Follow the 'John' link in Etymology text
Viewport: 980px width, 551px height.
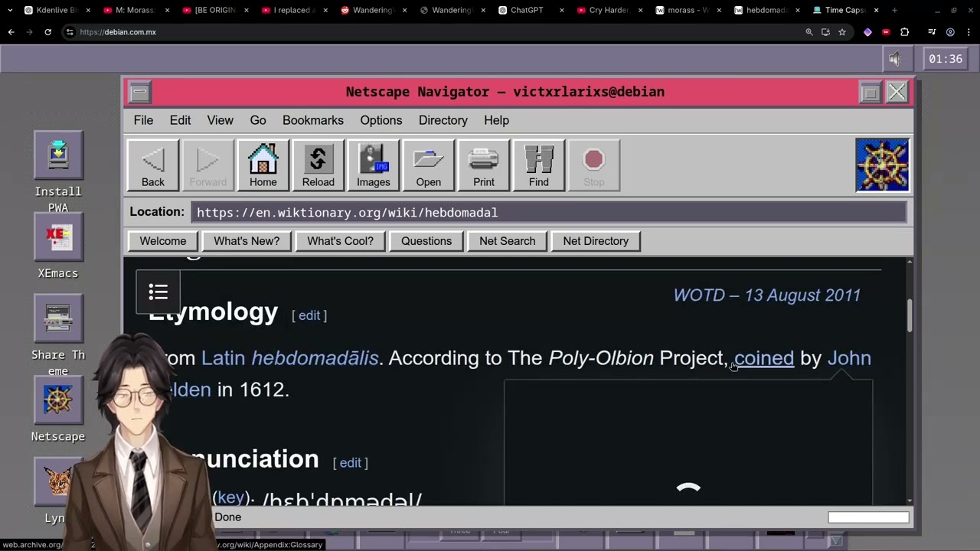[849, 358]
